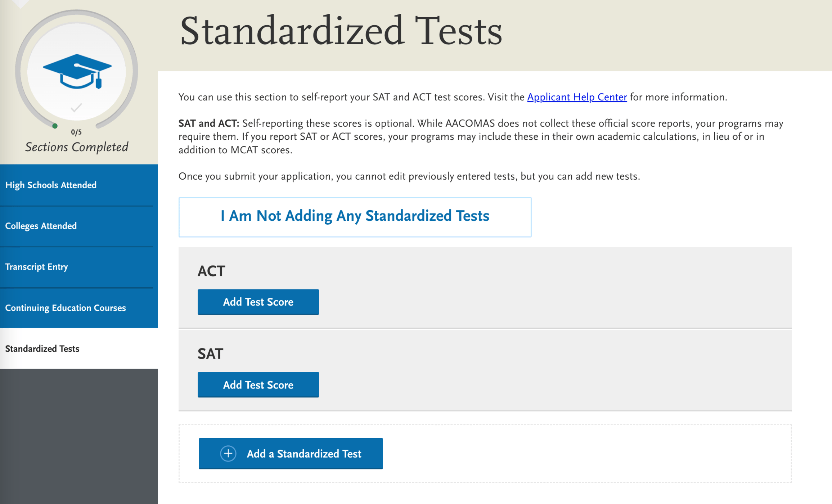The width and height of the screenshot is (832, 504).
Task: Open the High Schools Attended section
Action: tap(51, 185)
